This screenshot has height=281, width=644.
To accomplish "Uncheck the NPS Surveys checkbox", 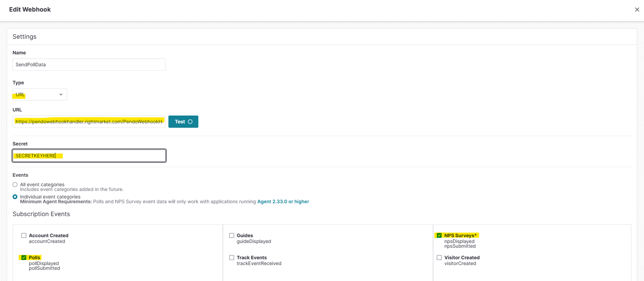I will 439,236.
